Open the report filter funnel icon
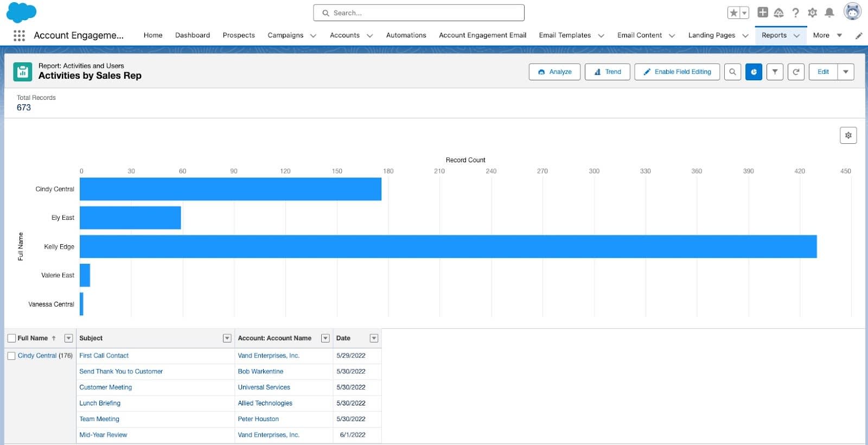This screenshot has width=868, height=445. click(775, 72)
